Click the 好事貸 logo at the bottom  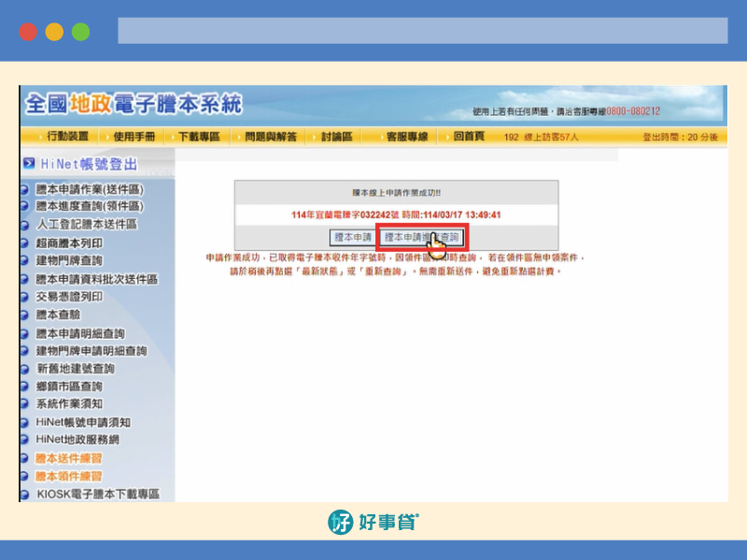(373, 523)
